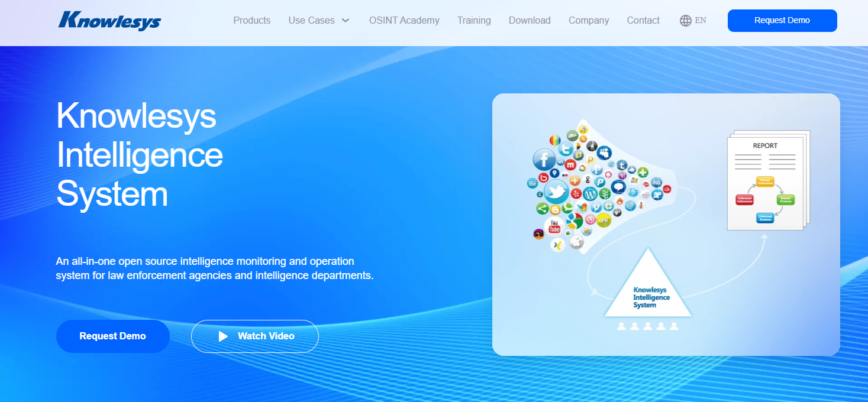Click the Knowlesys Intelligence System heading

140,154
